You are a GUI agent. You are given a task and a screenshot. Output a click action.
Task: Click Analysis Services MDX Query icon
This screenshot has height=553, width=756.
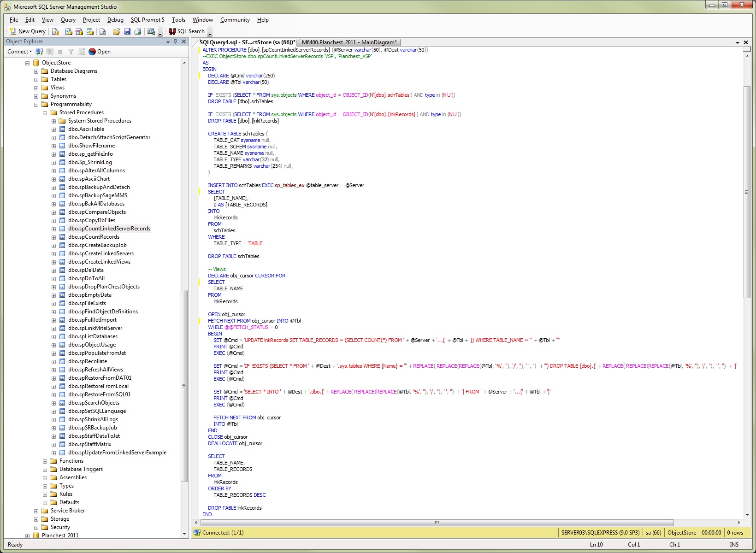tap(68, 31)
